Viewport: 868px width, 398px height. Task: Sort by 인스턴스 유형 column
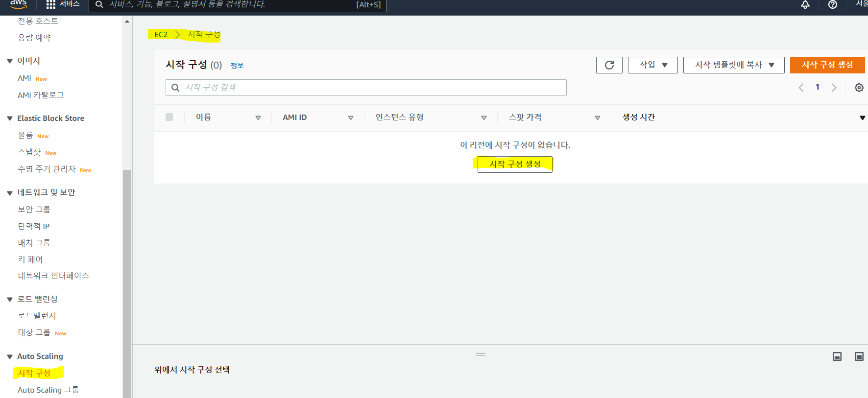483,117
